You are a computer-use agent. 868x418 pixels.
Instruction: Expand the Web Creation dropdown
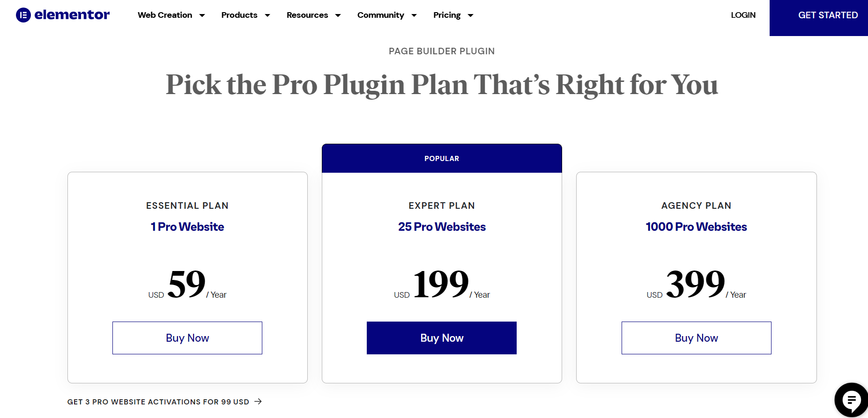(202, 15)
